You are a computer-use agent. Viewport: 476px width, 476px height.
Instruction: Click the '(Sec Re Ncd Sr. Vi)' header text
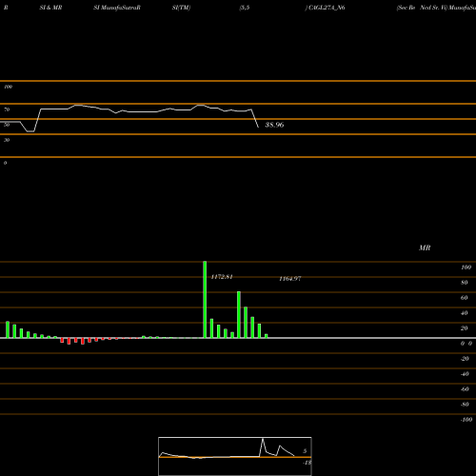422,8
